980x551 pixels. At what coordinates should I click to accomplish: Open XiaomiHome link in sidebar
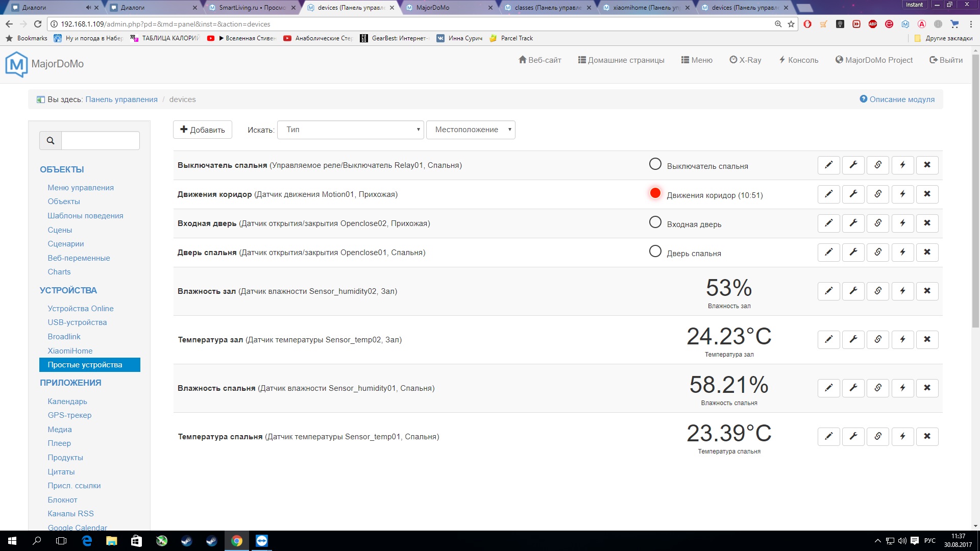70,351
